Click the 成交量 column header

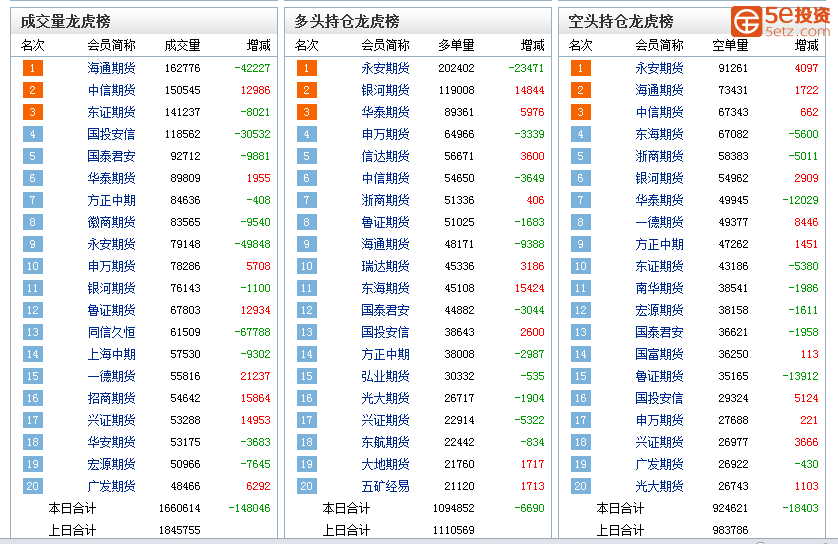tap(182, 45)
